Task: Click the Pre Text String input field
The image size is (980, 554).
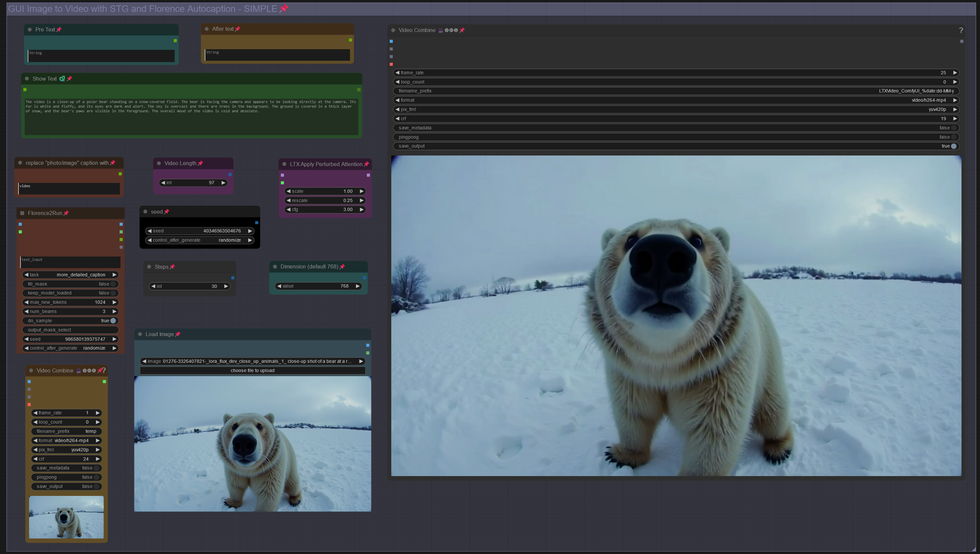Action: point(101,56)
